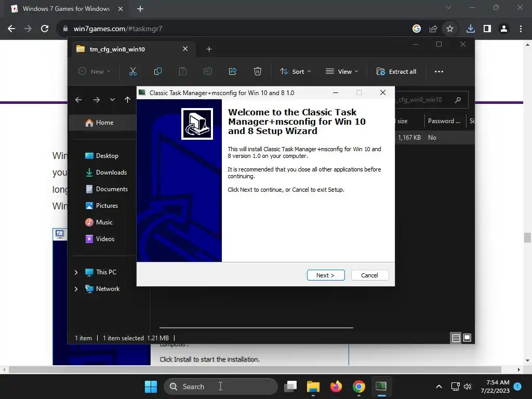Open the Chrome profile icon
This screenshot has width=532, height=399.
click(x=504, y=29)
